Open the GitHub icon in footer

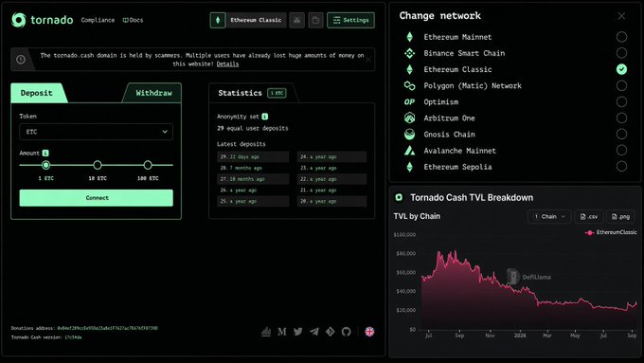pyautogui.click(x=347, y=332)
